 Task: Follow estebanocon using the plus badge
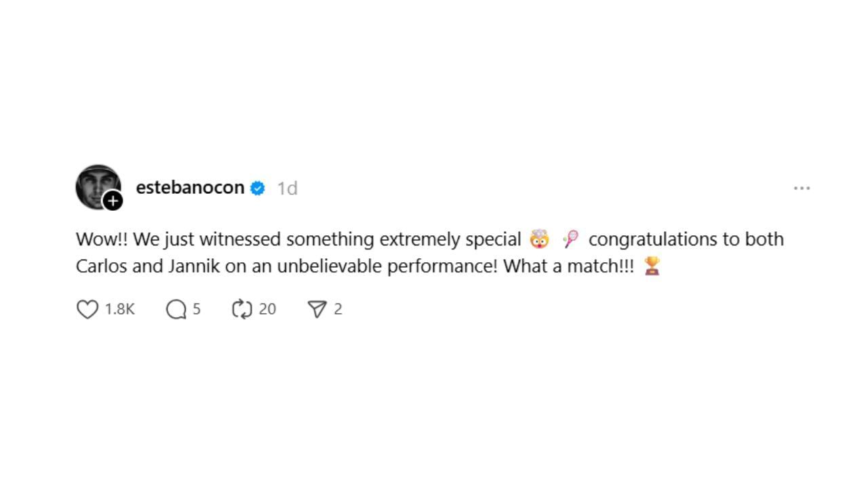tap(113, 201)
